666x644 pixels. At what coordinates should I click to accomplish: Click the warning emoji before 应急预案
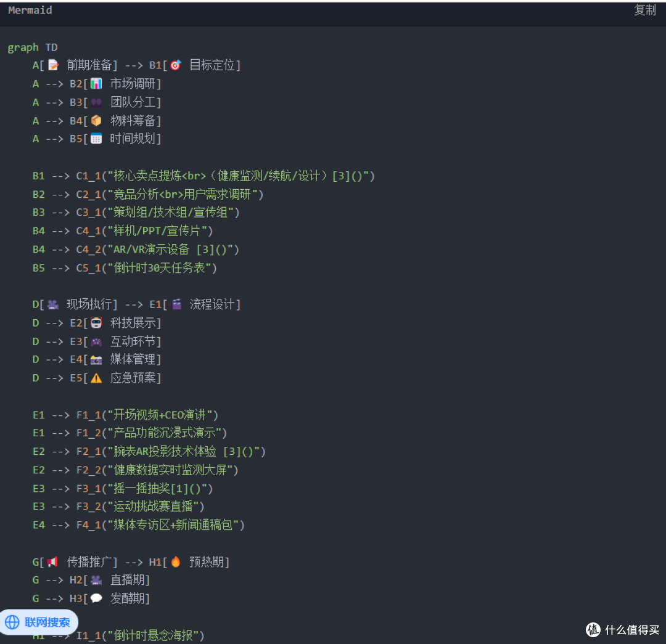[x=96, y=378]
